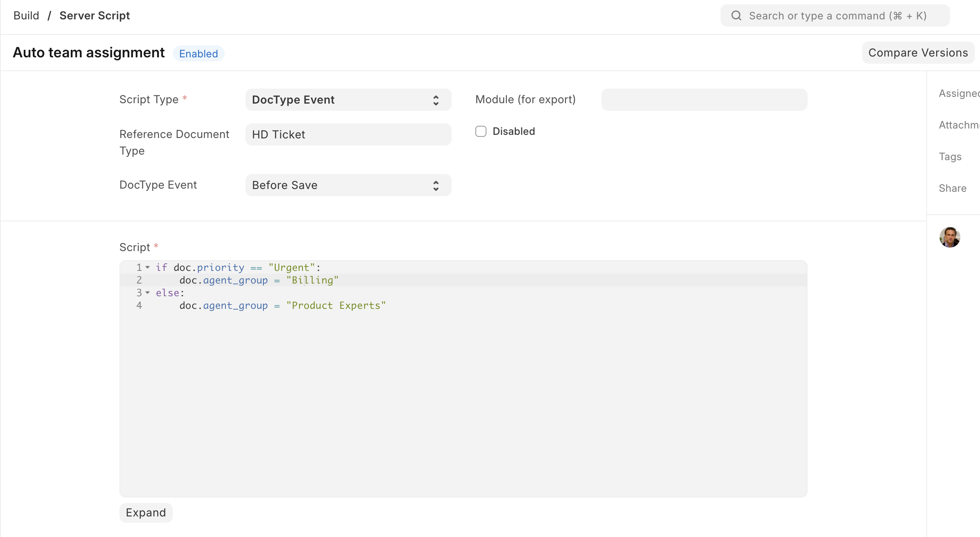Collapse the code fold arrow on line 1
The width and height of the screenshot is (980, 537).
click(148, 268)
